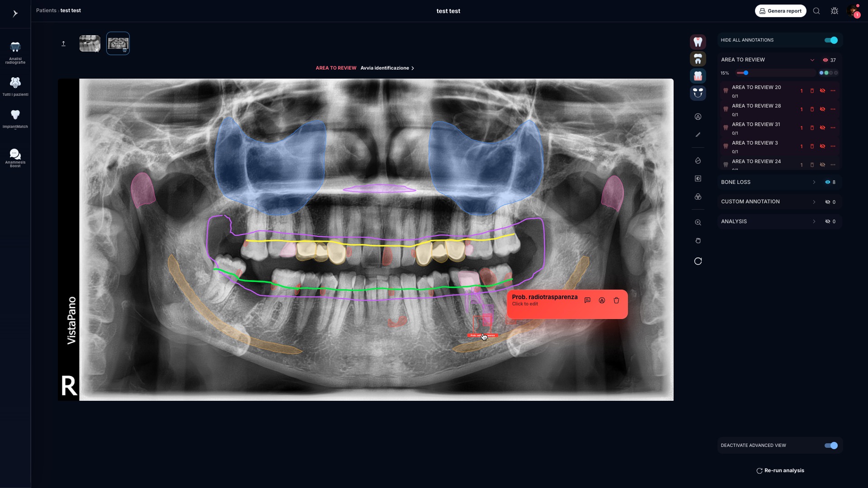Click the Genera report button
The height and width of the screenshot is (488, 868).
780,11
